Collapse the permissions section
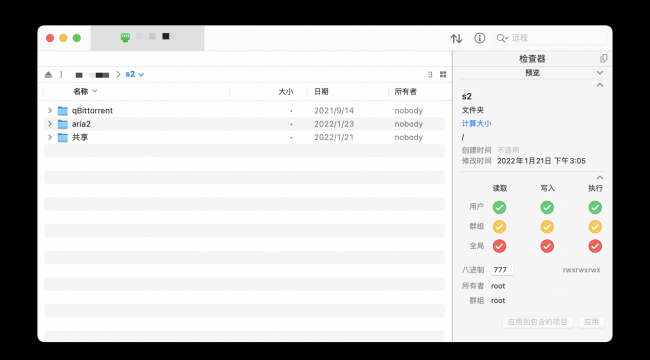650x360 pixels. point(600,178)
